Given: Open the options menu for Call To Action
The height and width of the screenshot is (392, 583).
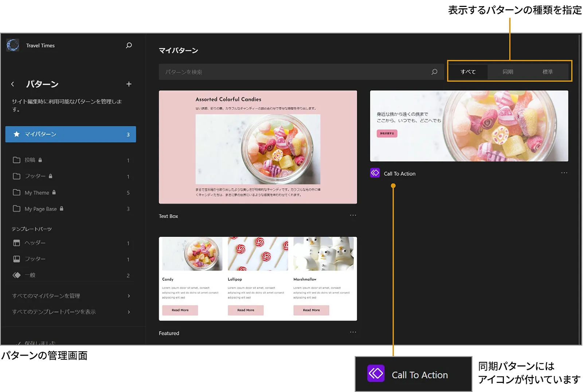Looking at the screenshot, I should pos(564,173).
